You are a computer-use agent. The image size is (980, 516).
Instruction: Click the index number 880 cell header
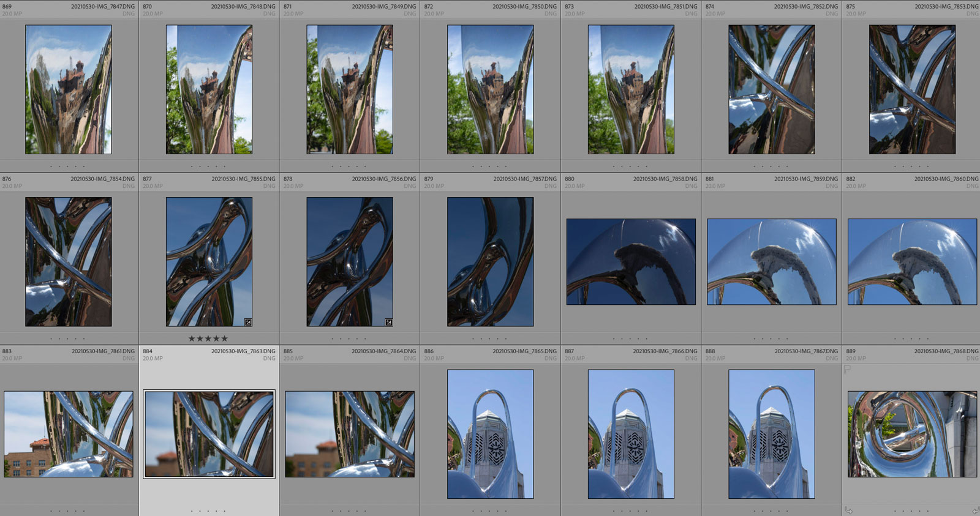click(x=570, y=179)
